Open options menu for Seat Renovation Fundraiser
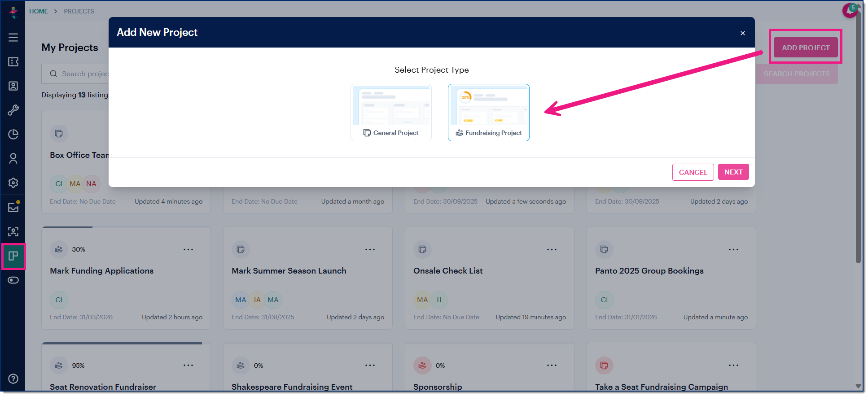Viewport: 868px width, 396px height. coord(189,366)
